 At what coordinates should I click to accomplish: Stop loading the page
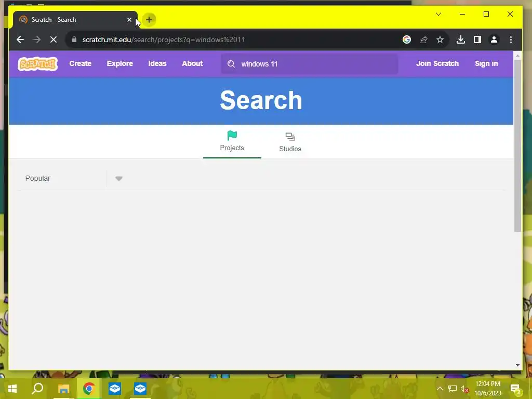coord(54,39)
